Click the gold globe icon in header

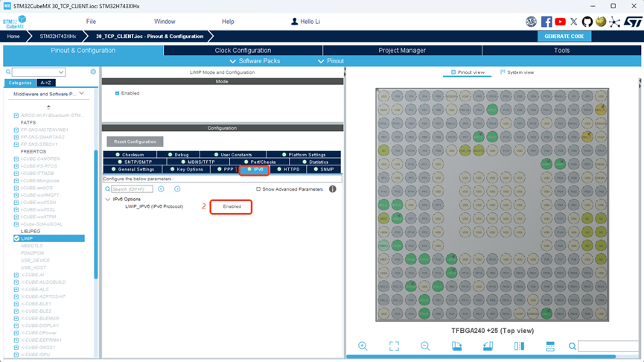tap(601, 22)
